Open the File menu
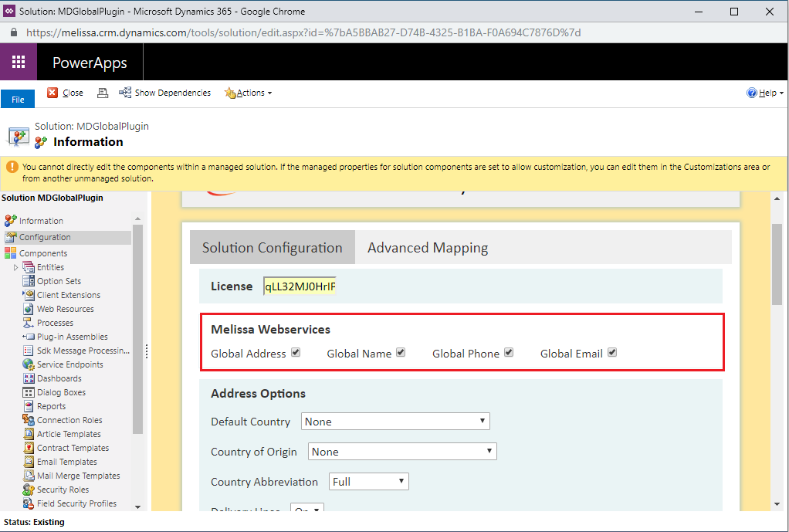The width and height of the screenshot is (789, 532). click(18, 99)
